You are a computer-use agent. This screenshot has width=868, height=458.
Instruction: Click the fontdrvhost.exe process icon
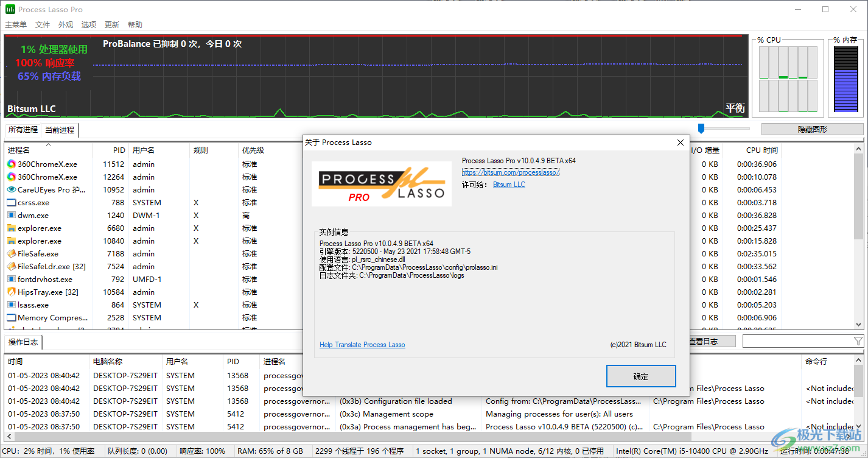coord(11,279)
